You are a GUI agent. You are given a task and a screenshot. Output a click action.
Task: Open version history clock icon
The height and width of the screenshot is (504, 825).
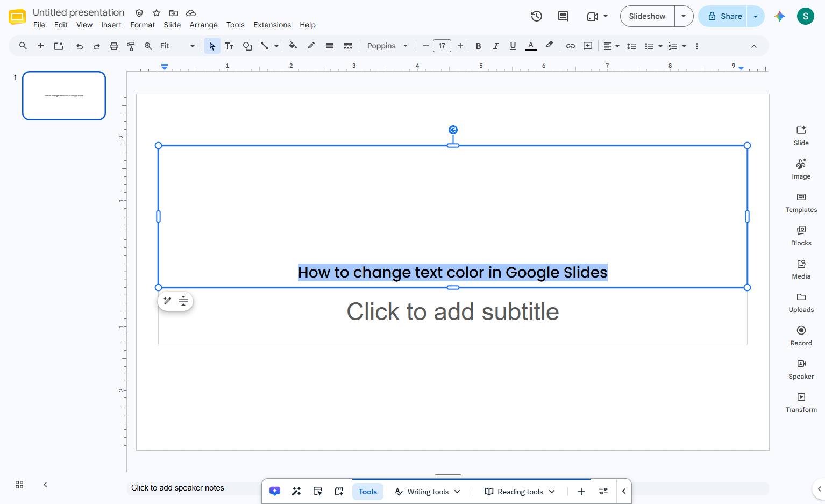click(536, 16)
